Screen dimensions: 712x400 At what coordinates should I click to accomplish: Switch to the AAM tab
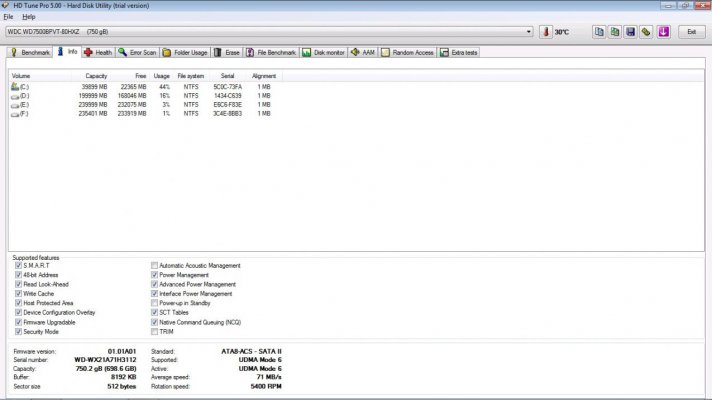pyautogui.click(x=363, y=53)
